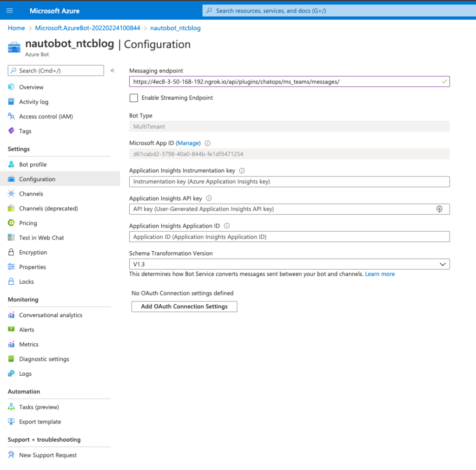Viewport: 476px width, 470px height.
Task: Click Add OAuth Connection Settings button
Action: click(x=184, y=306)
